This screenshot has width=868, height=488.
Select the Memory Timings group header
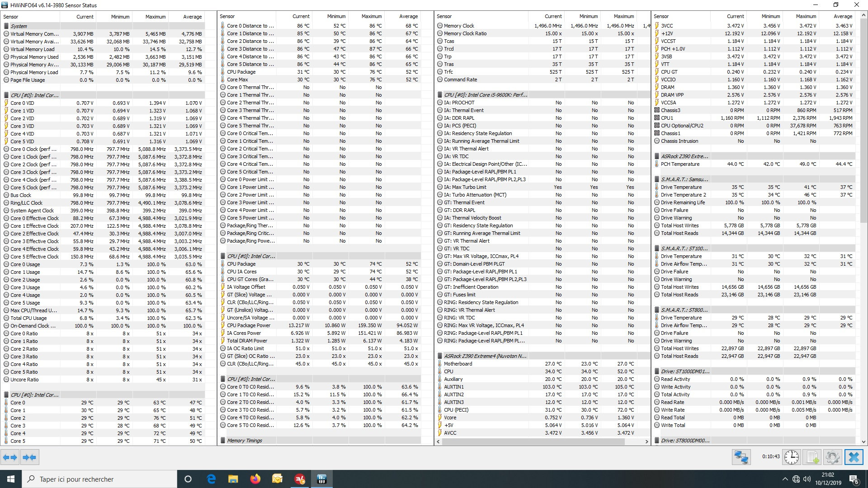coord(244,441)
